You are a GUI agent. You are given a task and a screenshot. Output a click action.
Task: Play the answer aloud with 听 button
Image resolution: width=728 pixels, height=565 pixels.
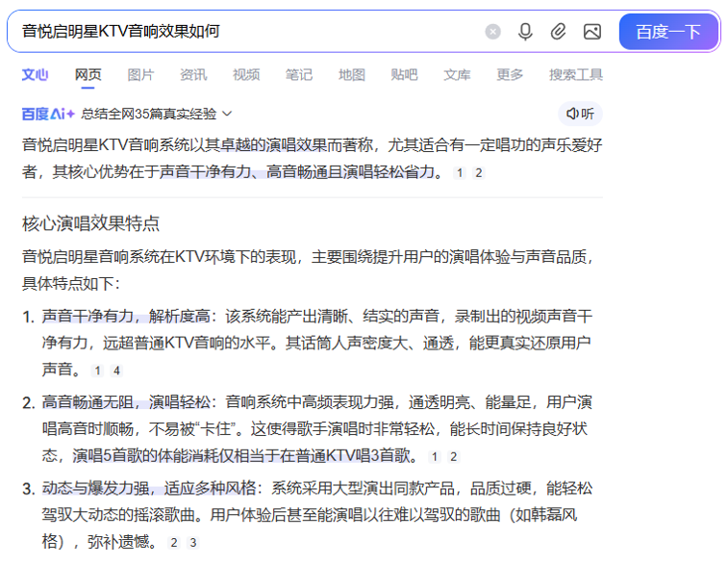580,114
